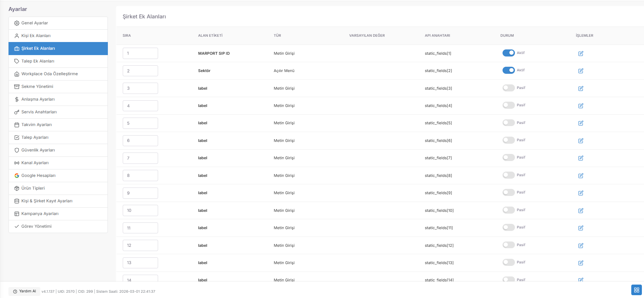Switch on the static_fields[8] toggle

coord(509,175)
